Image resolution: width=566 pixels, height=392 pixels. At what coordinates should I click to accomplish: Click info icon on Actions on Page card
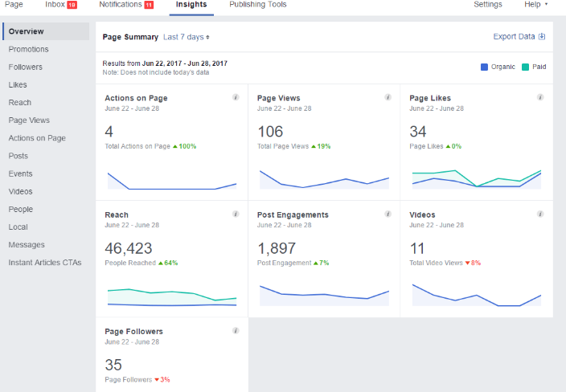coord(236,97)
